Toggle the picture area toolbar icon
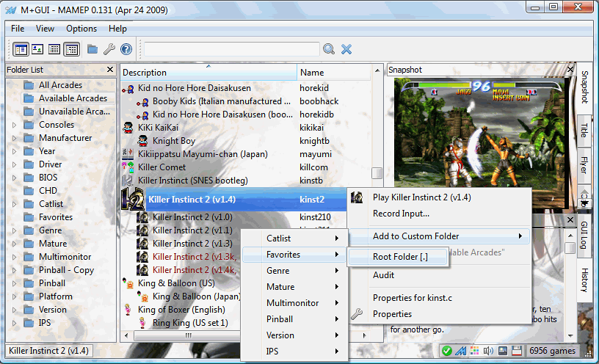 point(37,49)
